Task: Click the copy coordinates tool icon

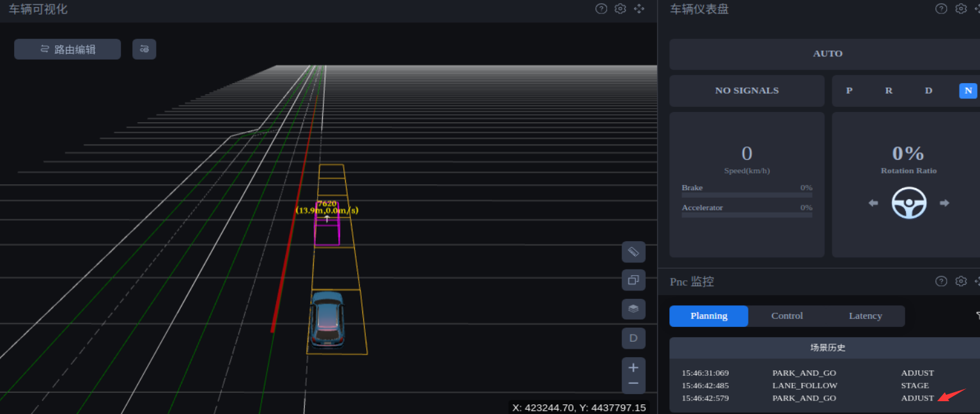Action: (634, 280)
